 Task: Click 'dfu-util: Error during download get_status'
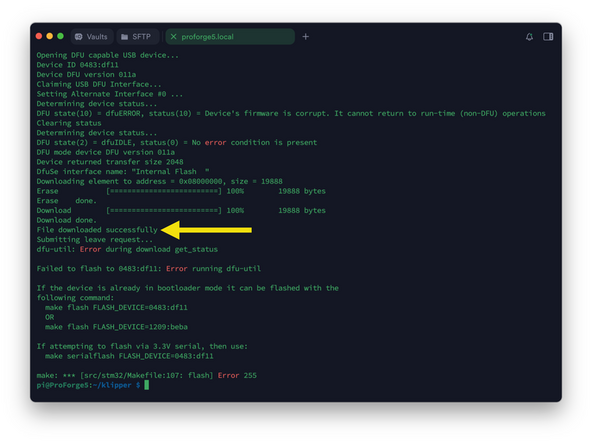point(127,249)
